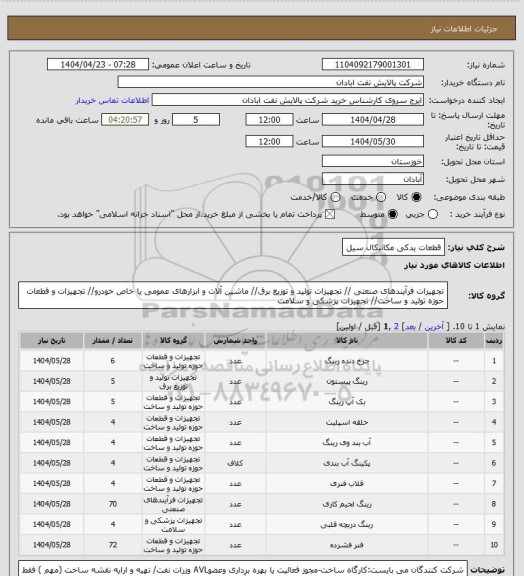Click item name بک آپ رینگ
Screen dimensions: 524x576
coord(347,402)
